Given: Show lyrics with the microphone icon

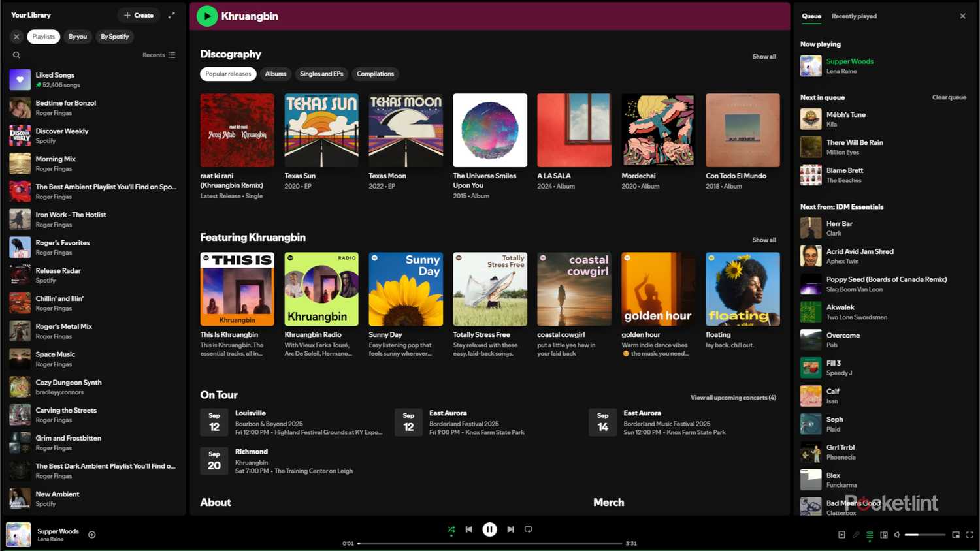Looking at the screenshot, I should coord(856,535).
